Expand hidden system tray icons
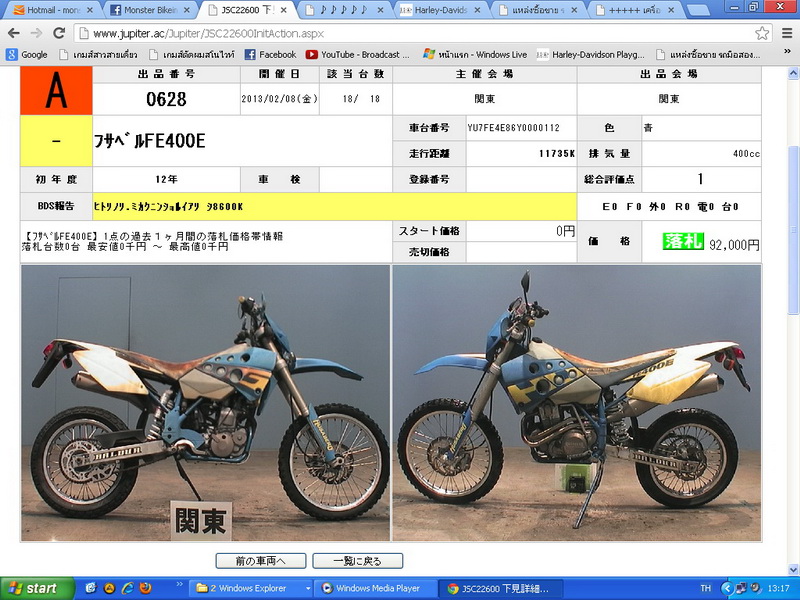The height and width of the screenshot is (600, 800). pyautogui.click(x=728, y=588)
